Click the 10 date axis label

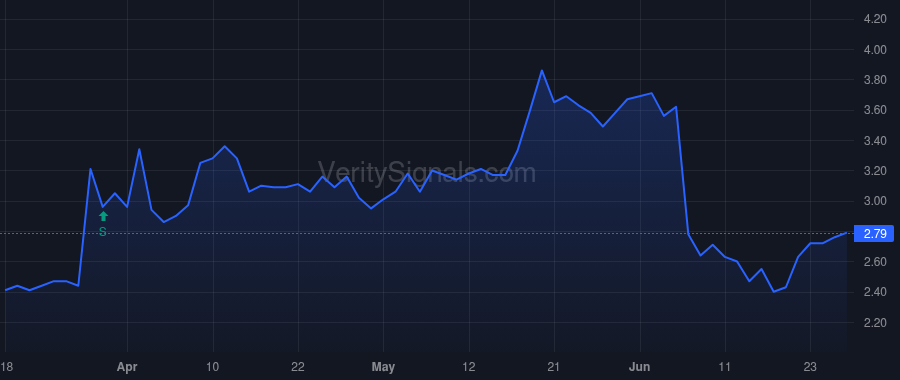pyautogui.click(x=212, y=367)
